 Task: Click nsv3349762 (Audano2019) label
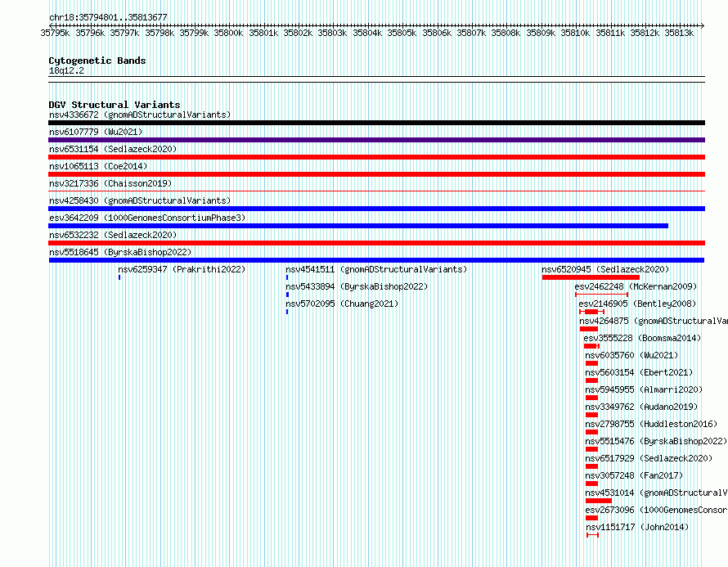[x=641, y=407]
